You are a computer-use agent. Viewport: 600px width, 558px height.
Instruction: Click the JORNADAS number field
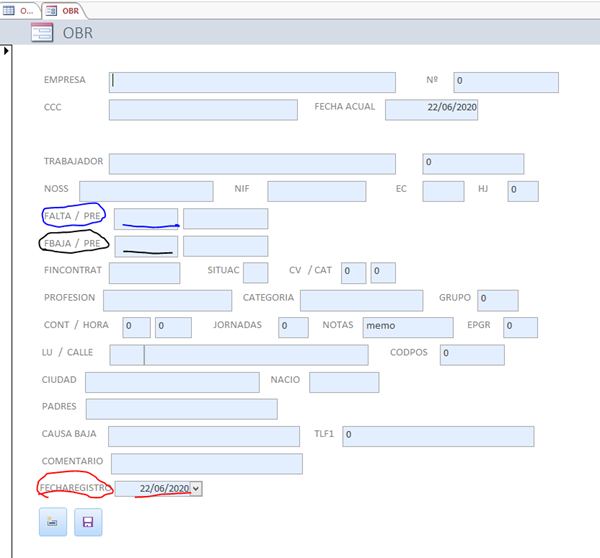(x=293, y=328)
